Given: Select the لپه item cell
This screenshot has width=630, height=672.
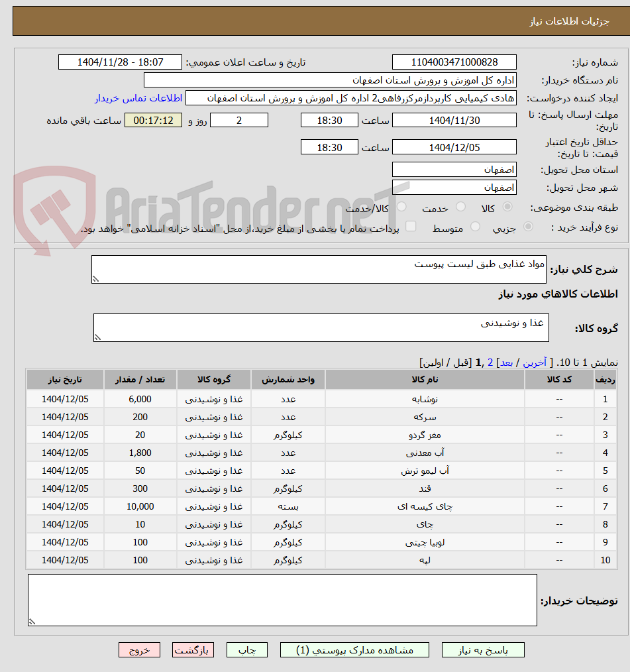Looking at the screenshot, I should [425, 560].
